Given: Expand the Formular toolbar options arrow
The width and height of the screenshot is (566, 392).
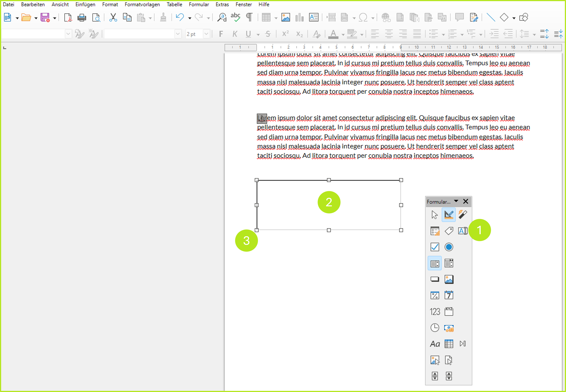Looking at the screenshot, I should [456, 201].
